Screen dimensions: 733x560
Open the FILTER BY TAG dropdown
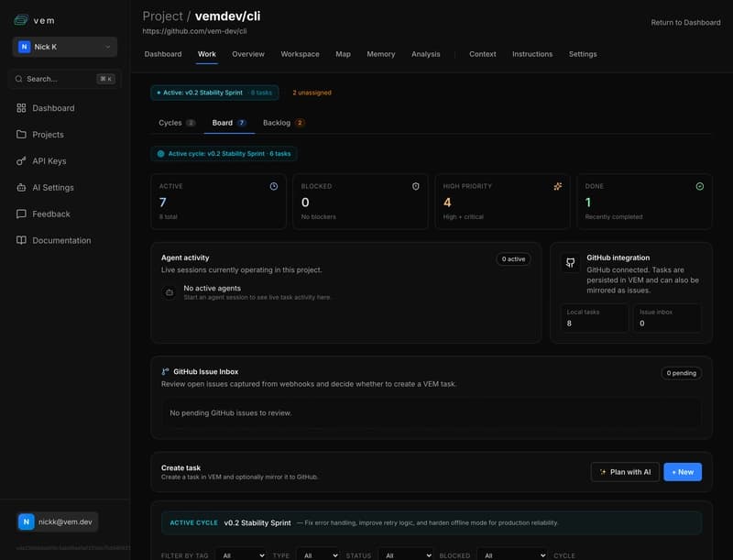[241, 555]
